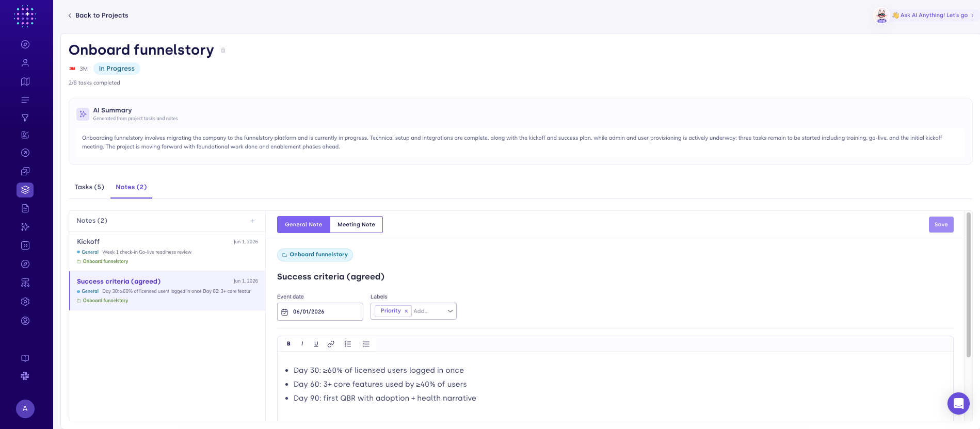Insert a numbered list in the note editor

click(366, 344)
